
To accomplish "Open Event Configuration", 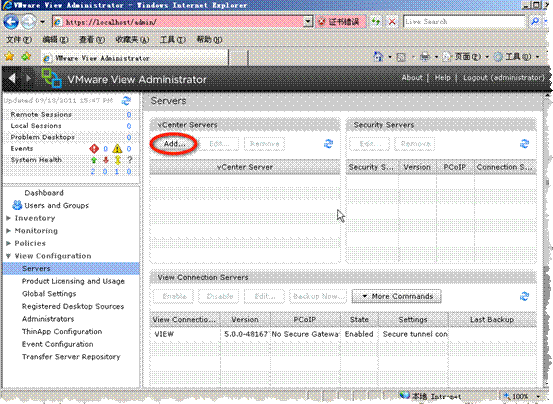I will click(x=57, y=344).
